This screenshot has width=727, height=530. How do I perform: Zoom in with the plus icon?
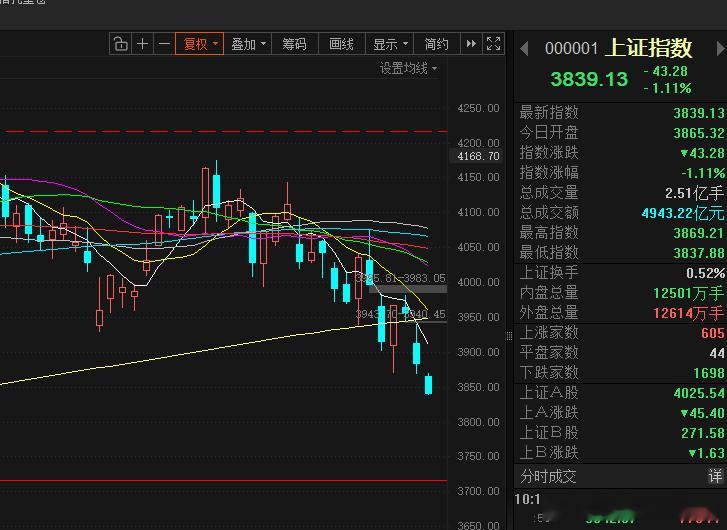[x=143, y=44]
